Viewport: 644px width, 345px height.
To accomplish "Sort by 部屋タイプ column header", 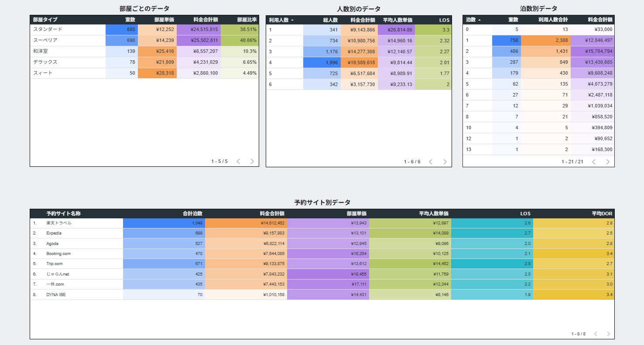I will pyautogui.click(x=45, y=20).
